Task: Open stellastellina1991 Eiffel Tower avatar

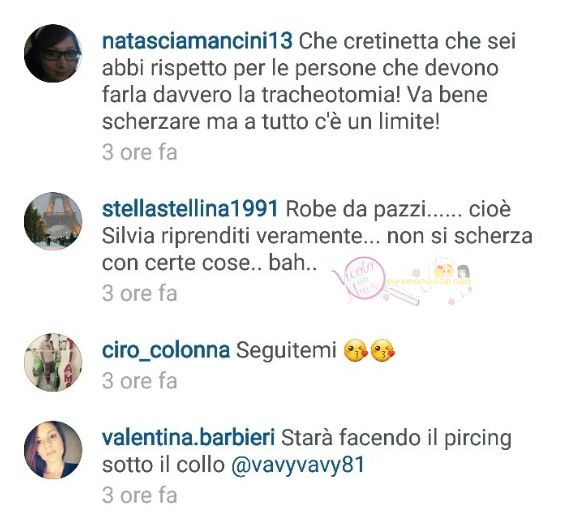Action: pyautogui.click(x=53, y=221)
